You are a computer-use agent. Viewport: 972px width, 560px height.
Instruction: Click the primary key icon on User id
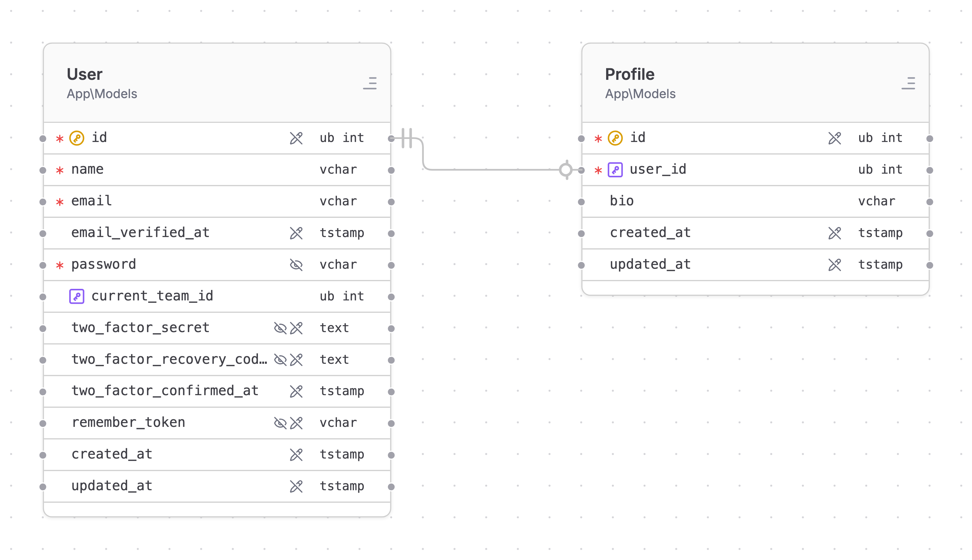coord(77,138)
